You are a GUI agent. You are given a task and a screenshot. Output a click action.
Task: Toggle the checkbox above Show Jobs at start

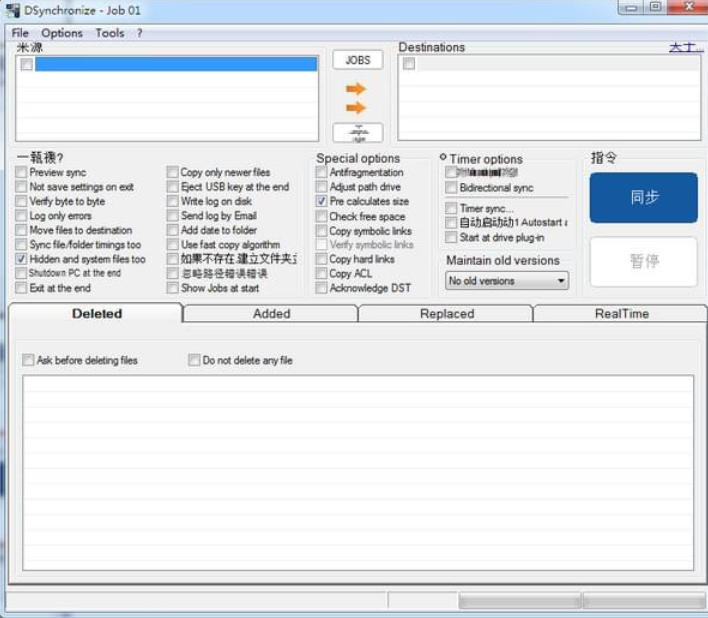pos(172,273)
